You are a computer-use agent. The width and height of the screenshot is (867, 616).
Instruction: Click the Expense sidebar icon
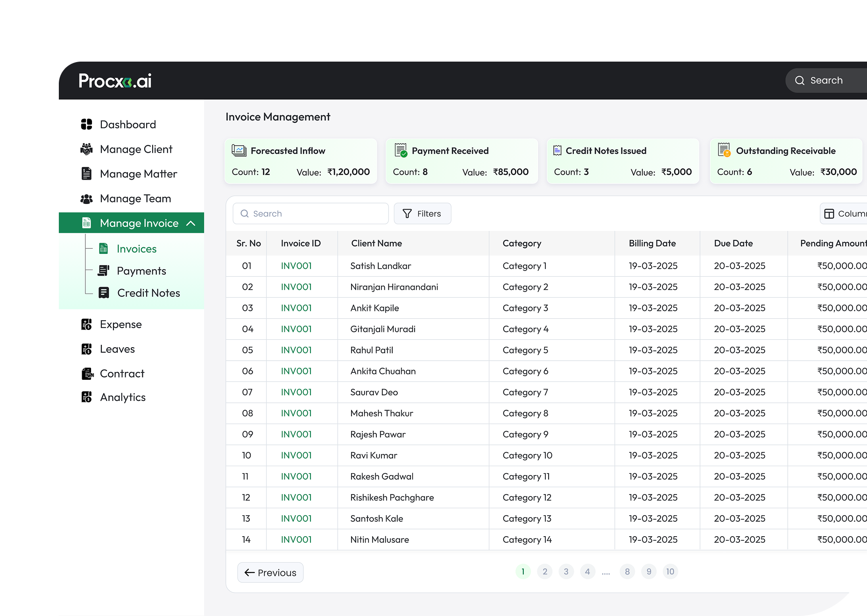pos(86,324)
